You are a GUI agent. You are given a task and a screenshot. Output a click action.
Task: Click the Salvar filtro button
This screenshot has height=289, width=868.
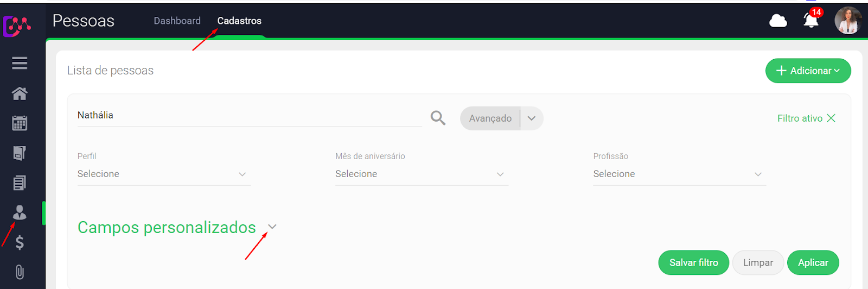693,262
